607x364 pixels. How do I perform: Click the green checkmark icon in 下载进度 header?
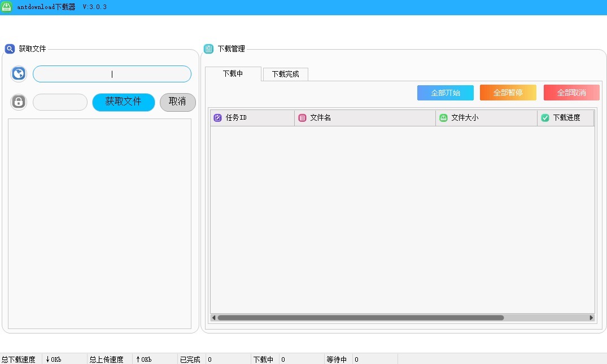(545, 118)
